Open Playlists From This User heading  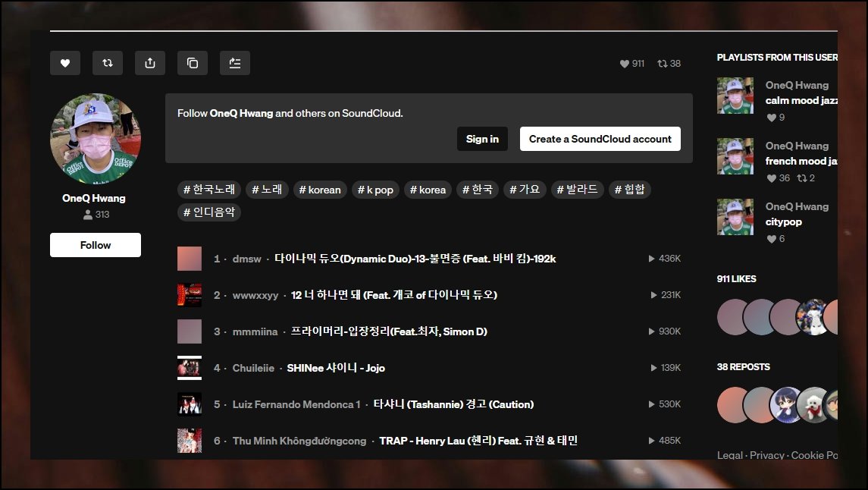click(777, 57)
